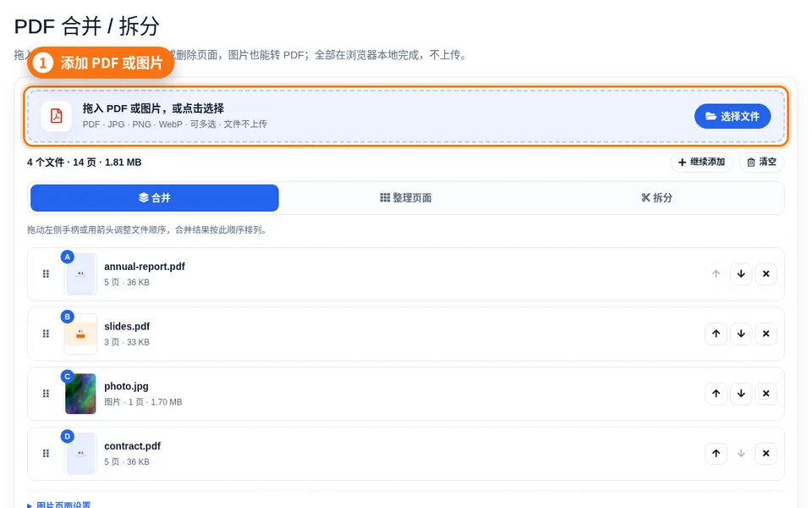Click the blue B badge on slides.pdf
812x508 pixels.
click(x=68, y=317)
